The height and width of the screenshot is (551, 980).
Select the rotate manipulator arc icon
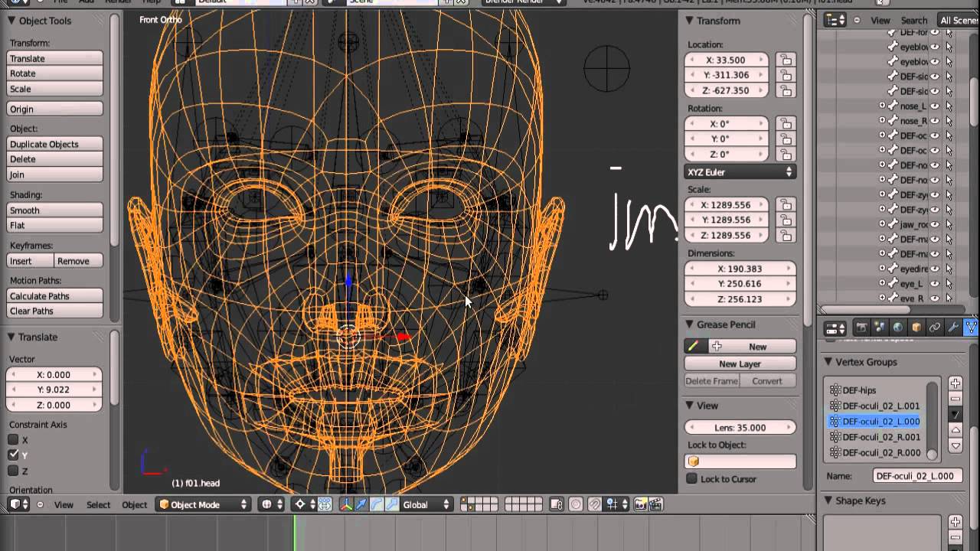(x=376, y=504)
